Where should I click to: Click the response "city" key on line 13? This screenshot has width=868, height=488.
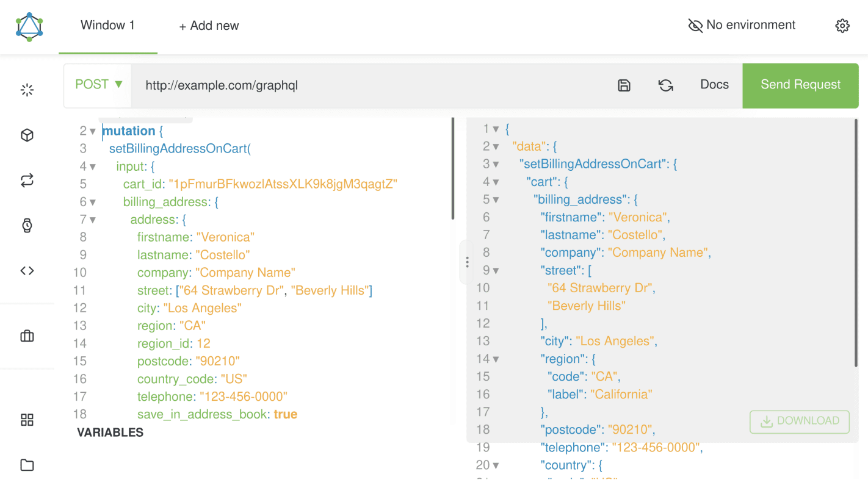(555, 341)
